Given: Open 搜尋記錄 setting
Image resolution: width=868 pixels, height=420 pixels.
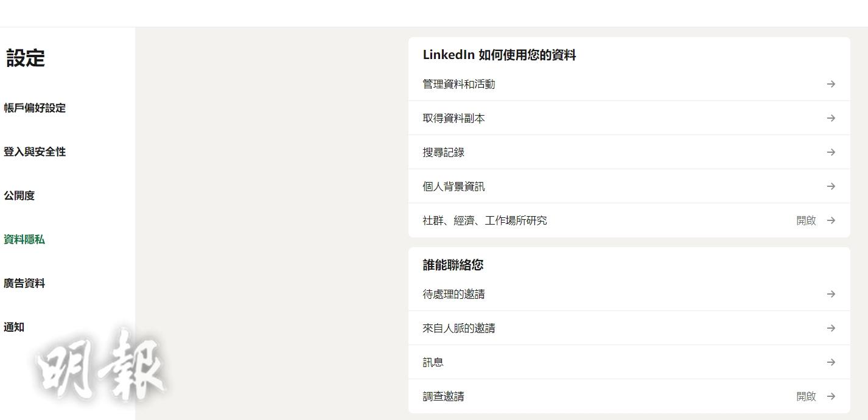Looking at the screenshot, I should tap(629, 152).
